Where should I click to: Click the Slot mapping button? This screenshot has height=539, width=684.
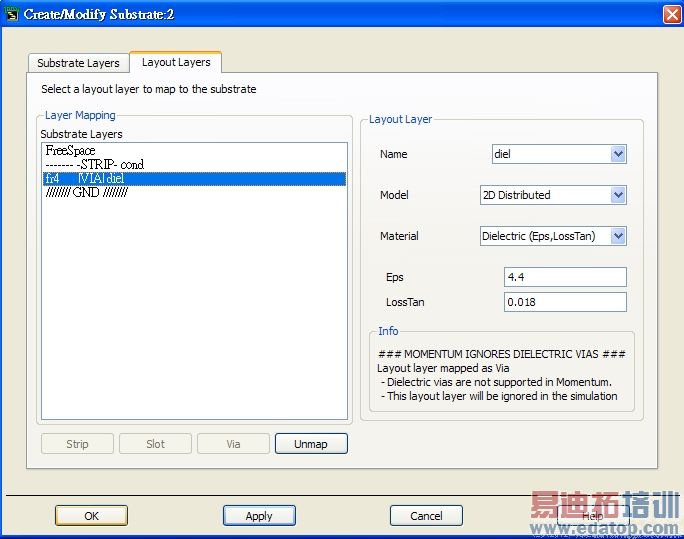pyautogui.click(x=155, y=444)
